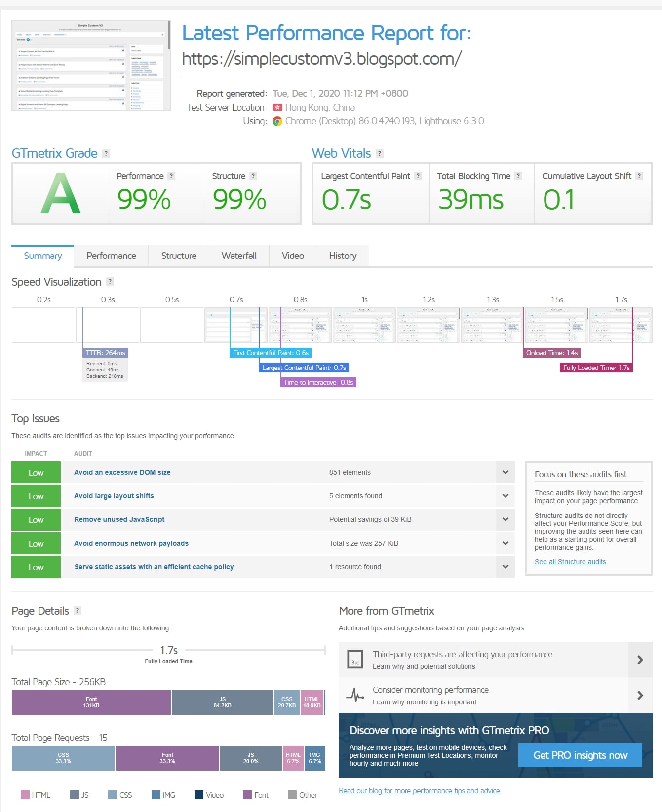This screenshot has width=662, height=812.
Task: Click the help icon beside Speed Visualization
Action: [x=110, y=281]
